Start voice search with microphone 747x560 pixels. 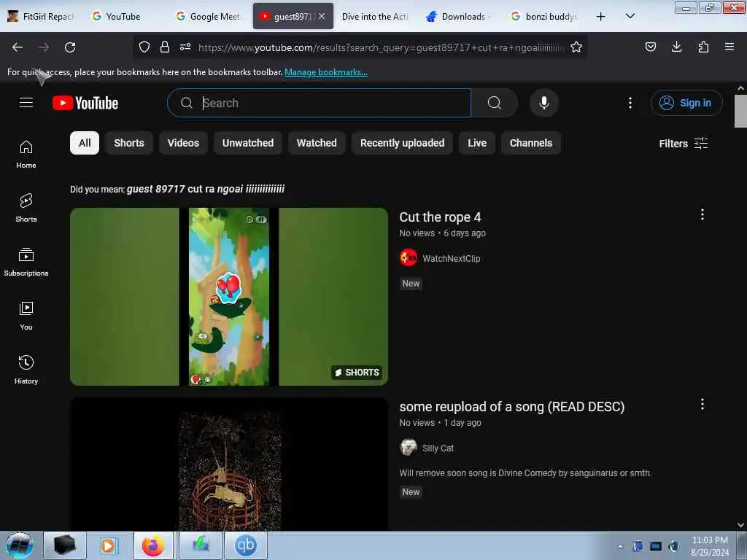[x=544, y=103]
